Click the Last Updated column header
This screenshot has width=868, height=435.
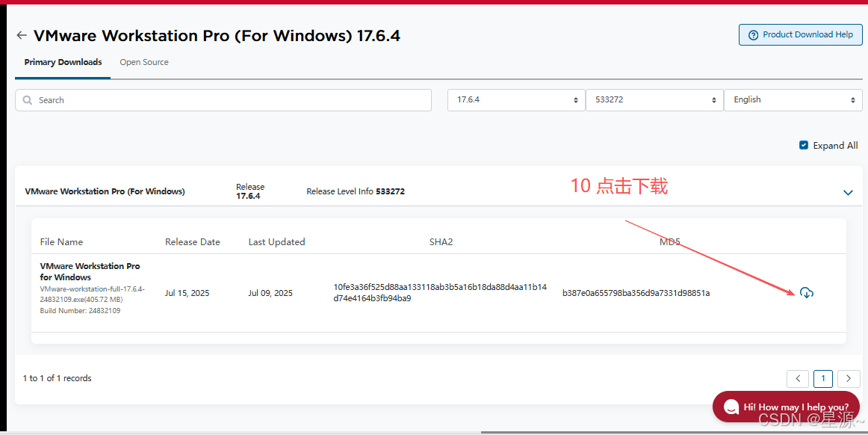277,242
